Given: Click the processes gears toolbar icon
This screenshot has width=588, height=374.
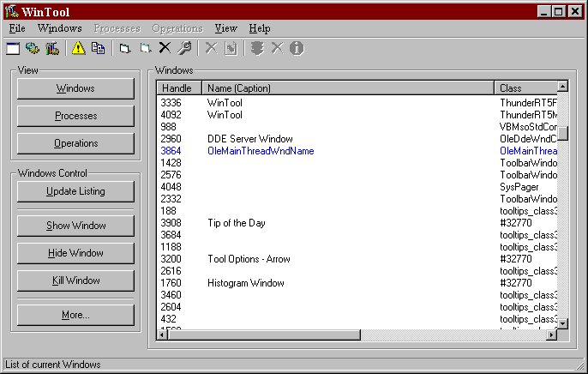Looking at the screenshot, I should coord(33,48).
